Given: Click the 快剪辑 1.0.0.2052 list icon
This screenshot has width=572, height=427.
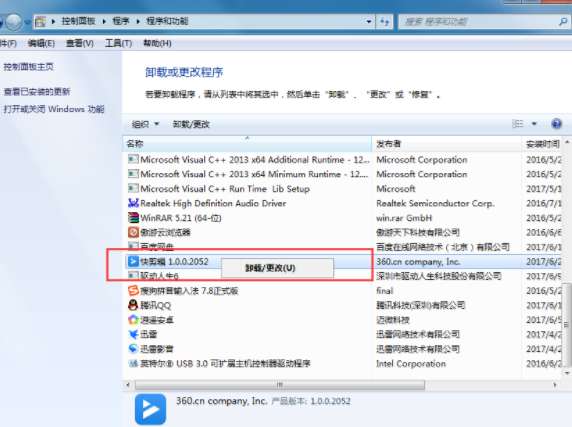Looking at the screenshot, I should pos(133,261).
